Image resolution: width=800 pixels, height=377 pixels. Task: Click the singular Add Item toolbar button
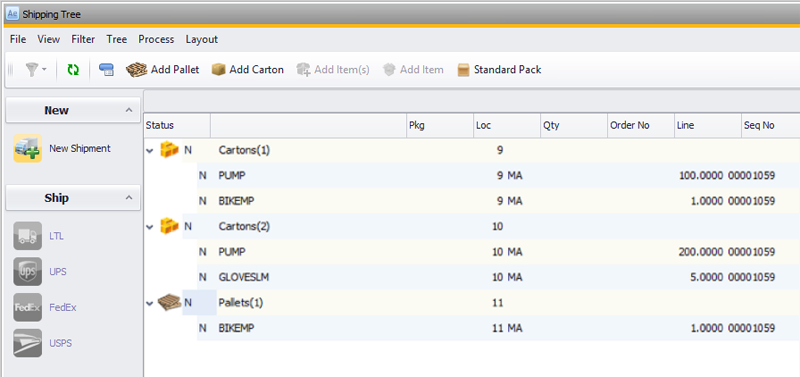pyautogui.click(x=413, y=70)
